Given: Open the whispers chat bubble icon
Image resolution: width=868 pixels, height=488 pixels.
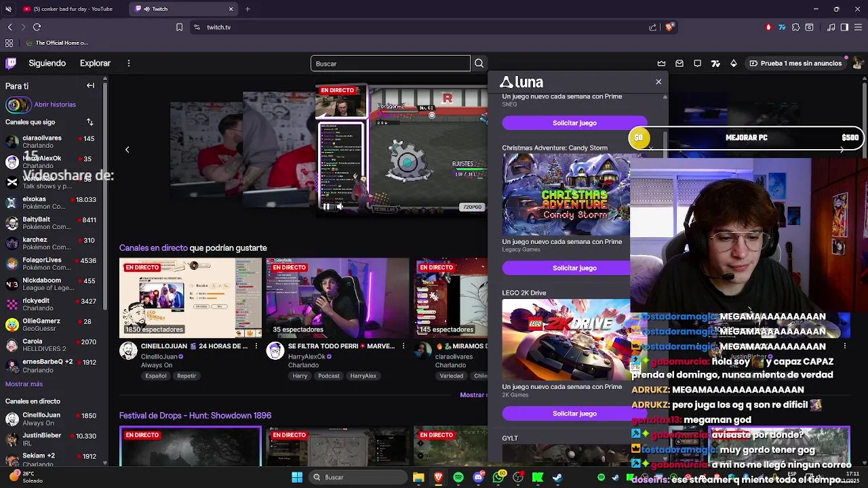Looking at the screenshot, I should click(x=697, y=63).
